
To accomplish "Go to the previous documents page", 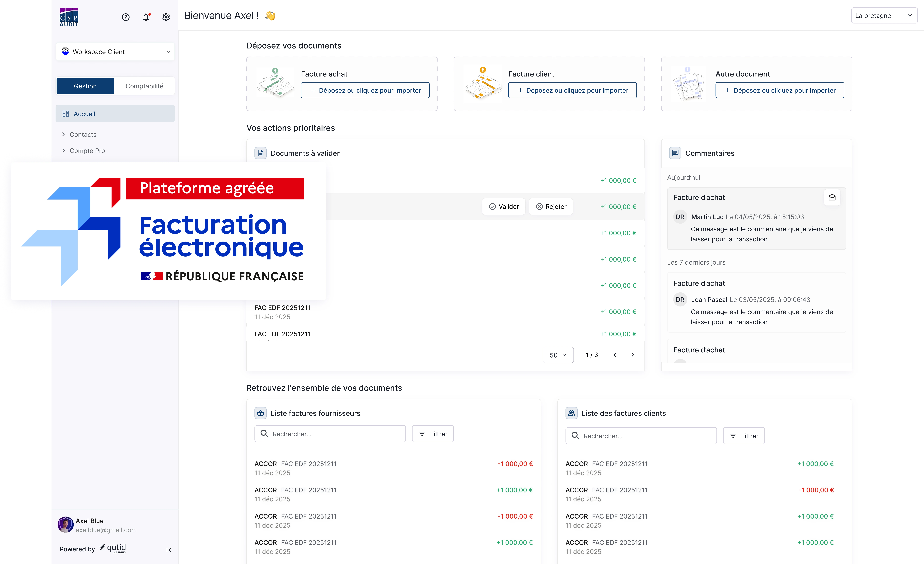I will pos(615,355).
